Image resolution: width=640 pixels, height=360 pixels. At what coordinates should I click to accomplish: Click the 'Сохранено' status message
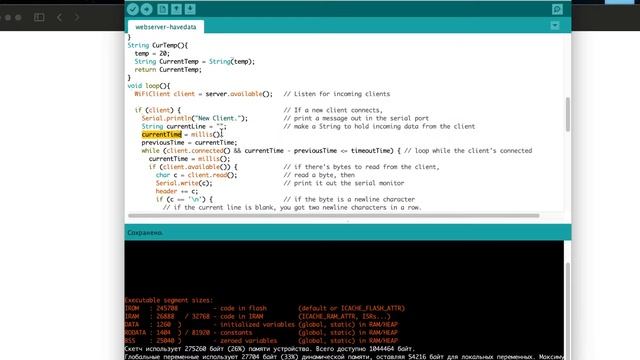(144, 233)
